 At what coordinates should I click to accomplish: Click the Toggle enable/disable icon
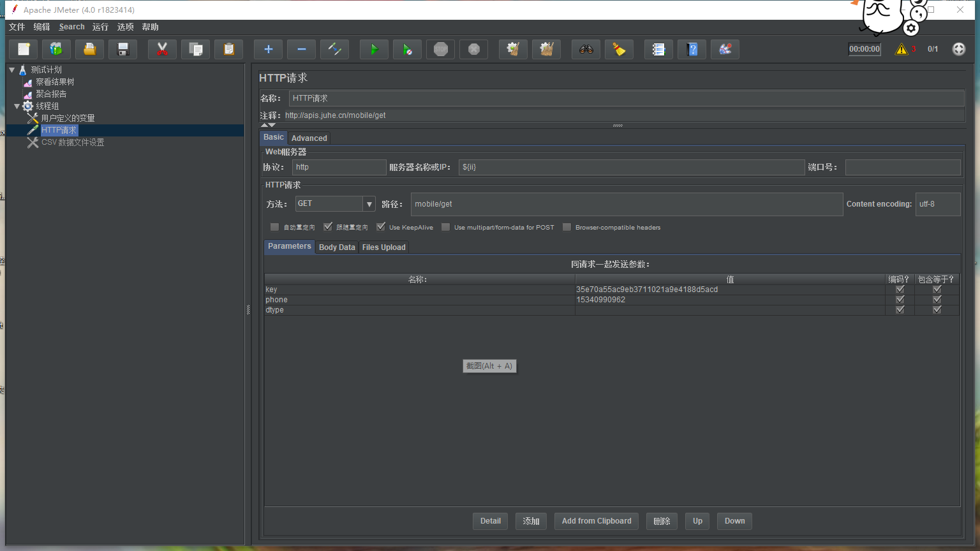click(334, 49)
